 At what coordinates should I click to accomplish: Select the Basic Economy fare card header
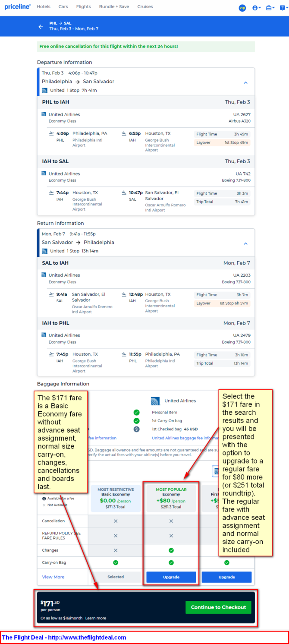116,498
